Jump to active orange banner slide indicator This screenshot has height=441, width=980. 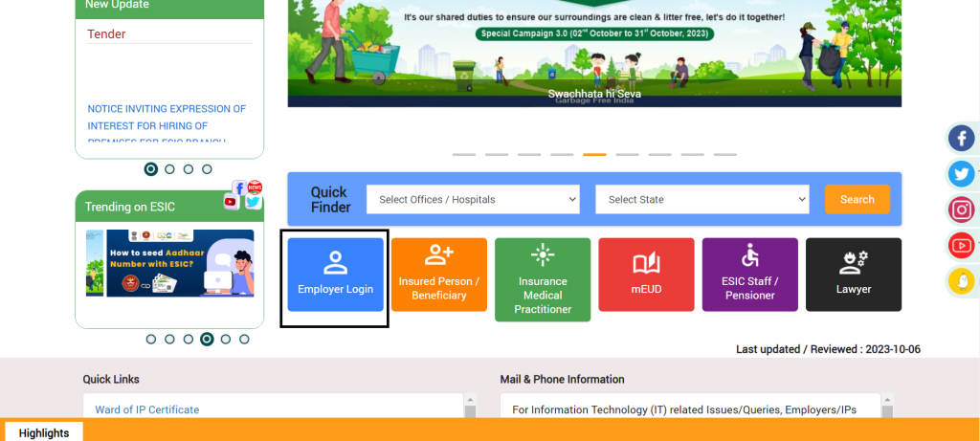tap(594, 154)
